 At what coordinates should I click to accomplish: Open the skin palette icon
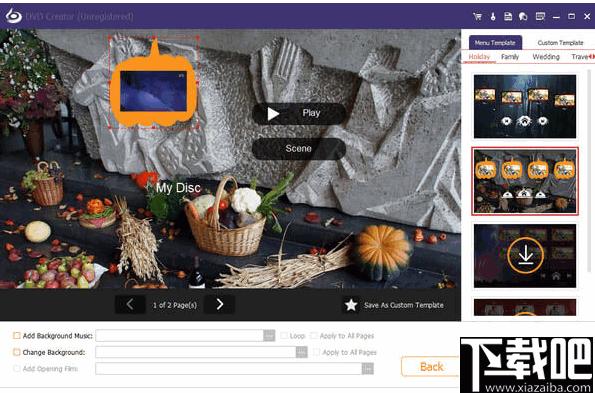[523, 16]
